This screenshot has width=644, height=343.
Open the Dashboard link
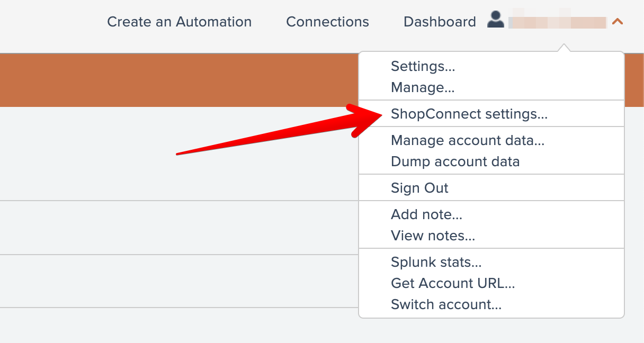[440, 22]
